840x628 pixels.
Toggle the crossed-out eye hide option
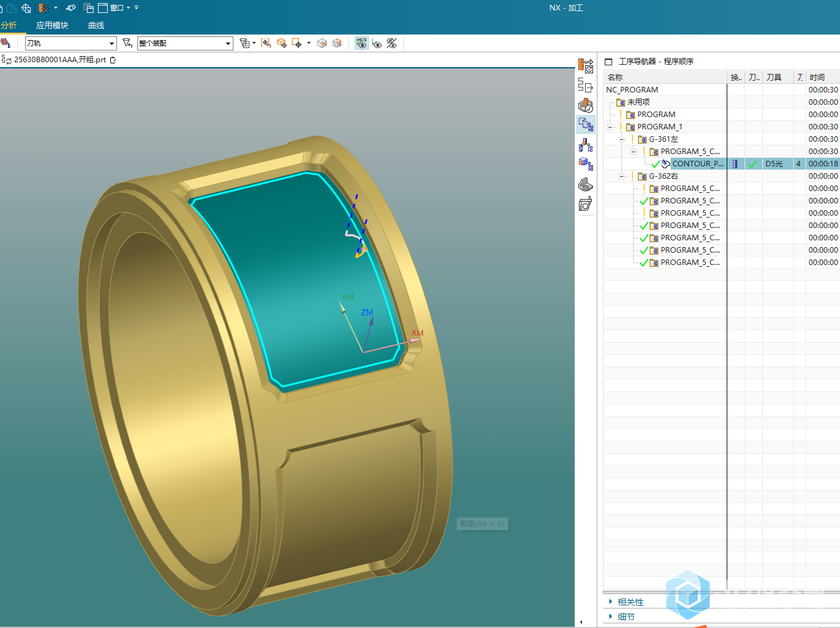(392, 43)
